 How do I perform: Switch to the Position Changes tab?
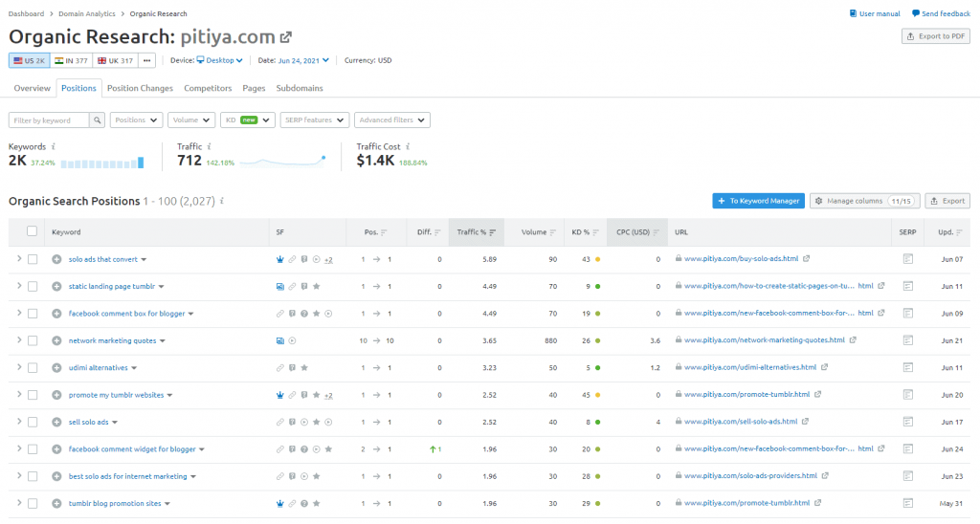pos(140,88)
